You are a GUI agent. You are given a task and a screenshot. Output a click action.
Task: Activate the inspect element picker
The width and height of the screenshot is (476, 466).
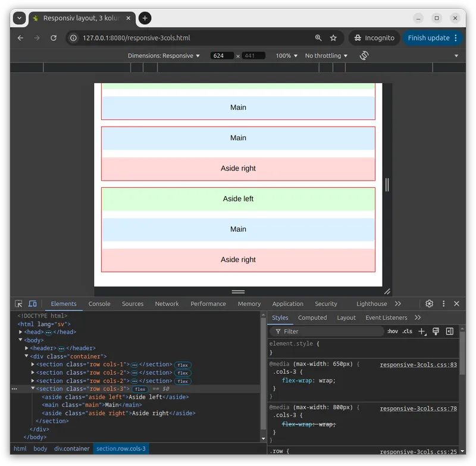(18, 304)
